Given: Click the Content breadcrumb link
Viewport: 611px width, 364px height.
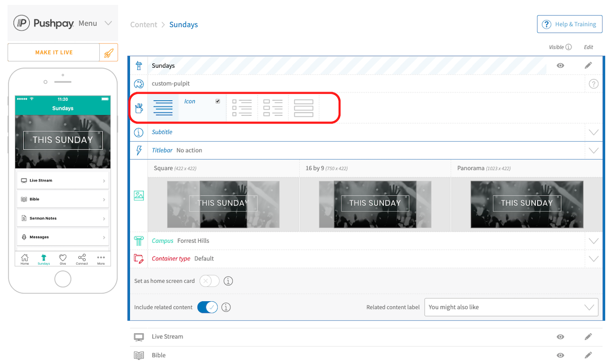Looking at the screenshot, I should pos(144,24).
